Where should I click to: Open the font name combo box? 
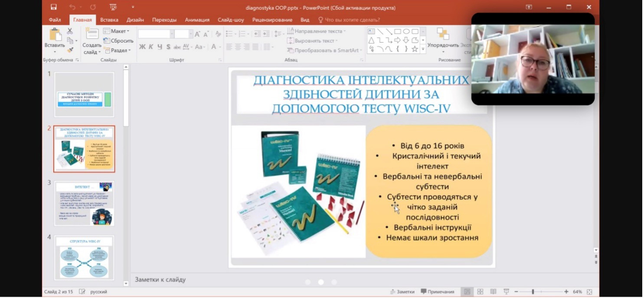tap(156, 34)
